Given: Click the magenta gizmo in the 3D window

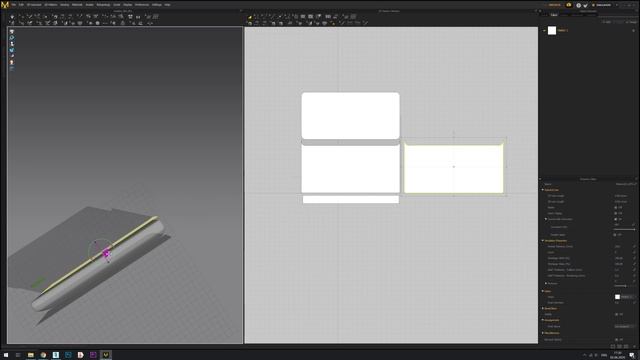Looking at the screenshot, I should tap(106, 253).
